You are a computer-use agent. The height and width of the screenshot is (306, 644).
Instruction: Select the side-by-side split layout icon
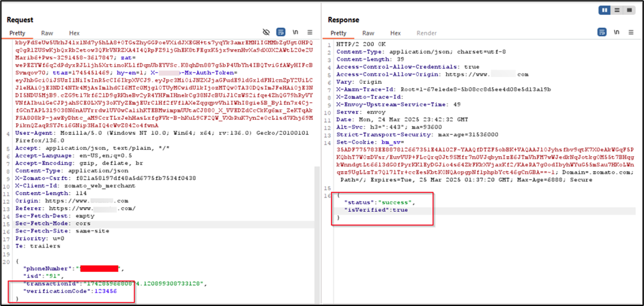pyautogui.click(x=604, y=10)
